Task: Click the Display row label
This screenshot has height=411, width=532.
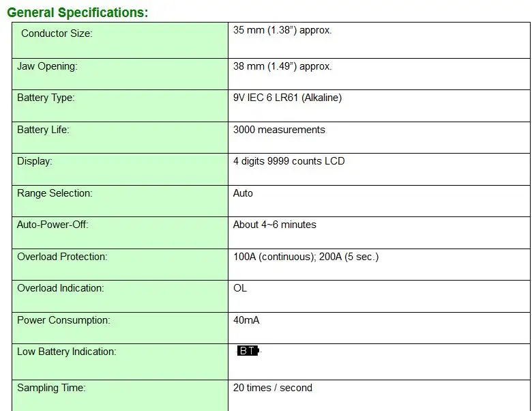Action: pos(35,161)
